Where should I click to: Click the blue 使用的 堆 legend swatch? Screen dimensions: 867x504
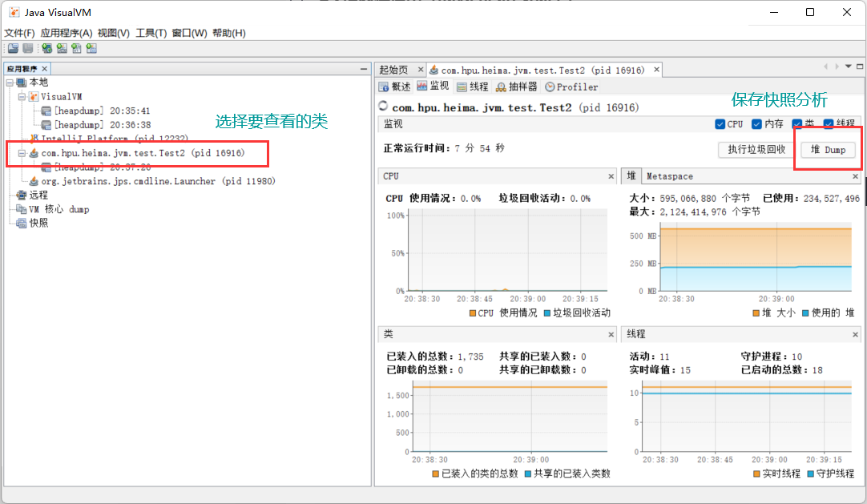(805, 313)
